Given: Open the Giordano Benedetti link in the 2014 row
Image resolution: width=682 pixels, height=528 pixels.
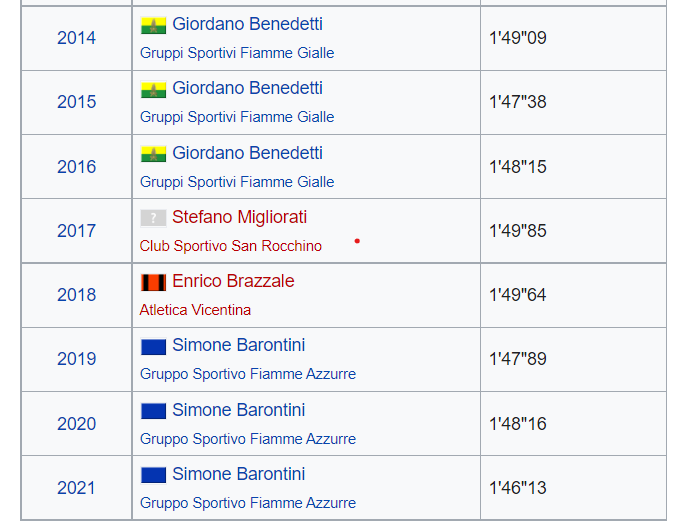Looking at the screenshot, I should (x=247, y=24).
